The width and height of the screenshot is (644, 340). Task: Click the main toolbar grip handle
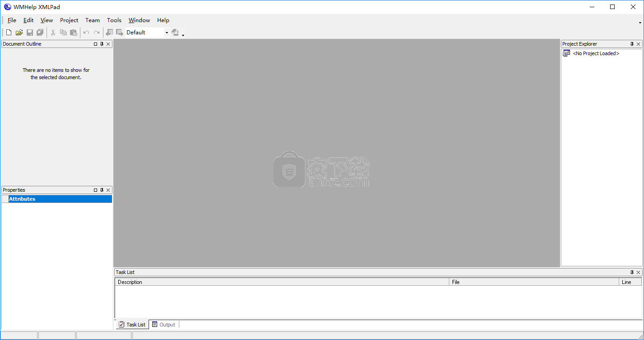click(3, 33)
